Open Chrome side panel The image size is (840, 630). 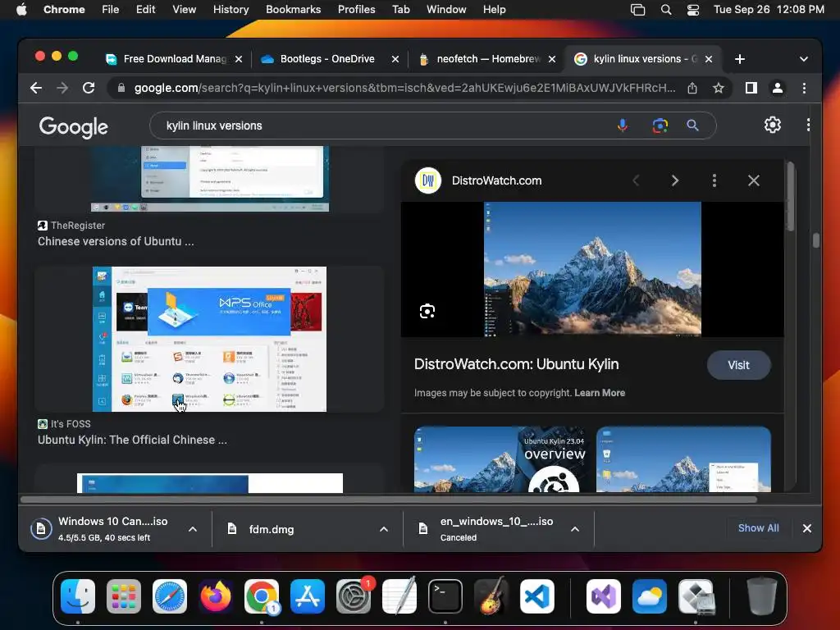[x=751, y=88]
